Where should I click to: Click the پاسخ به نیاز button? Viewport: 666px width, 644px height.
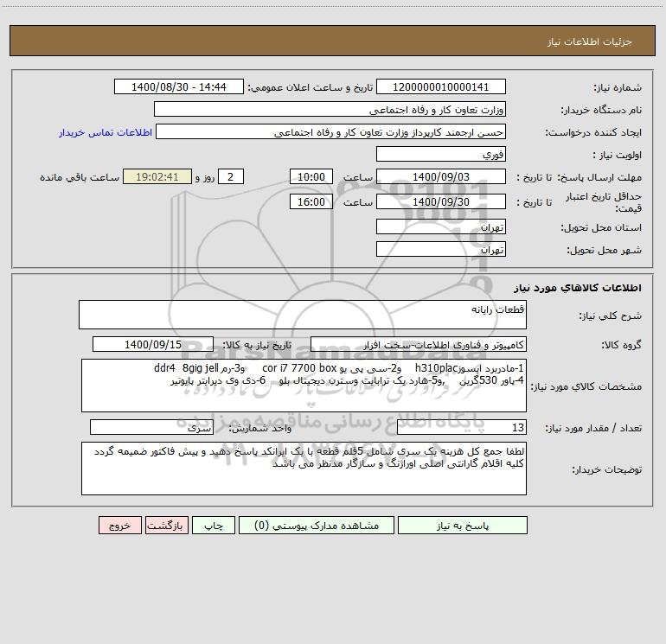click(x=463, y=525)
